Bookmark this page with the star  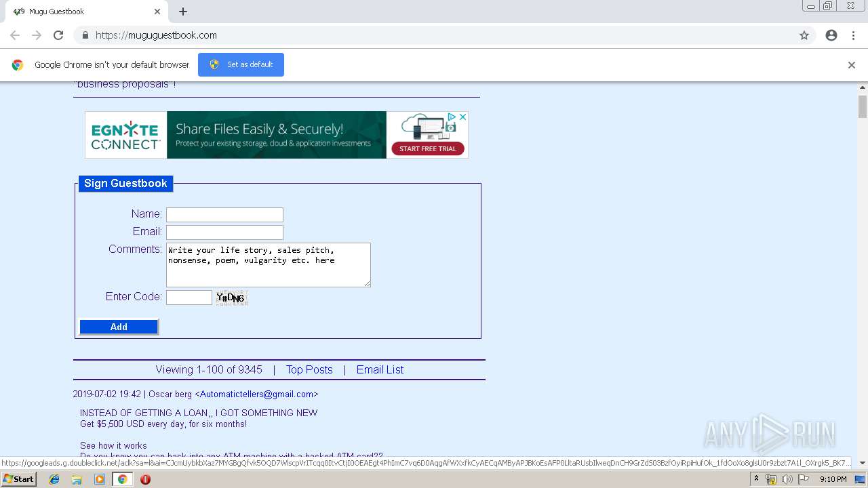tap(804, 35)
